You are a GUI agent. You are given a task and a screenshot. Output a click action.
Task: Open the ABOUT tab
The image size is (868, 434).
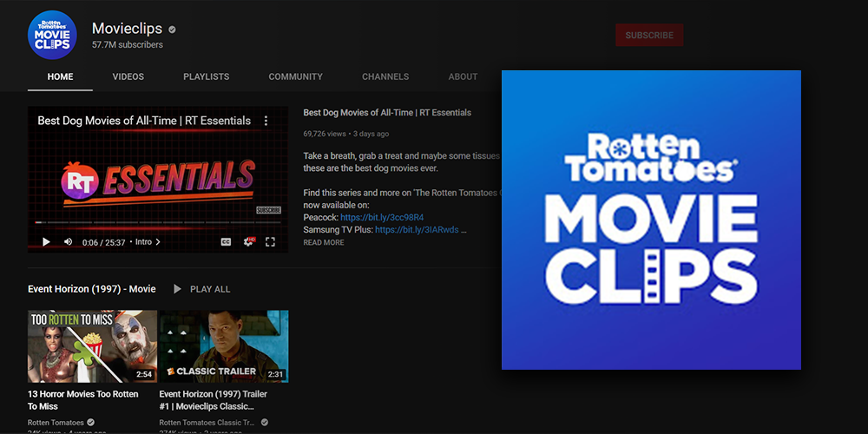463,77
